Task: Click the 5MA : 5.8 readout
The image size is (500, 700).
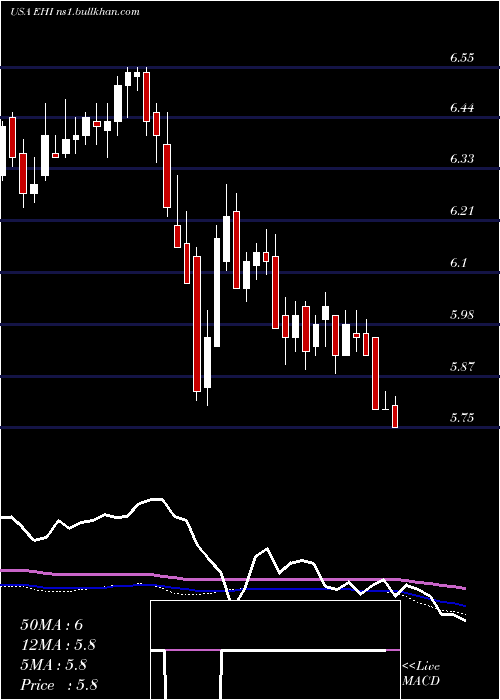Action: tap(54, 665)
